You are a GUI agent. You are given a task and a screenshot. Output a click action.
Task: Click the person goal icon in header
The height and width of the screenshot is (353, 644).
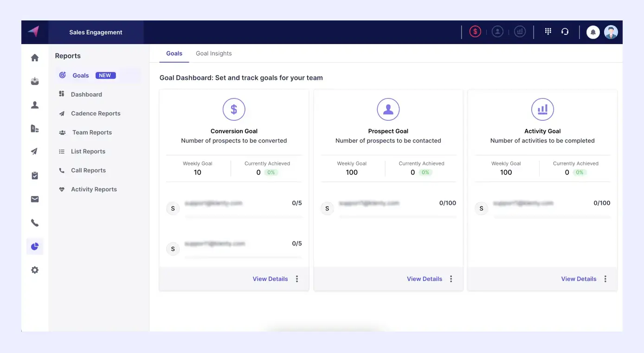[497, 32]
